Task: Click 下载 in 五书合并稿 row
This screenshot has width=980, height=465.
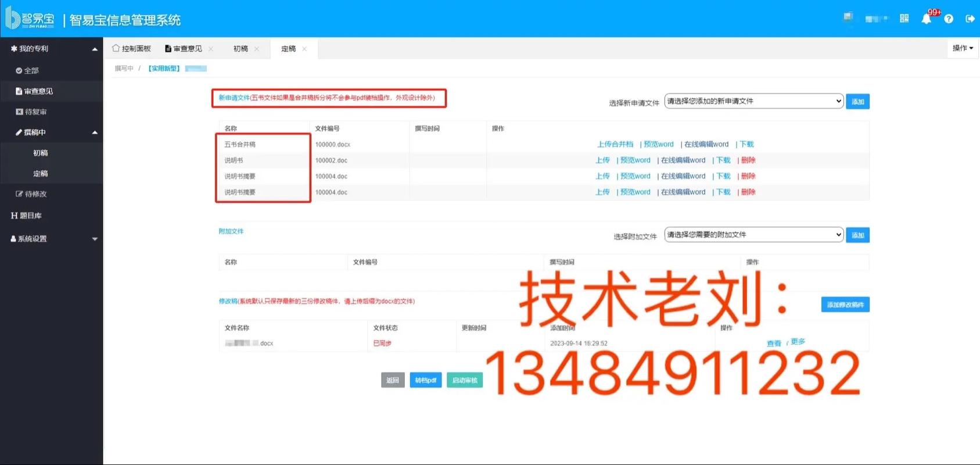Action: coord(746,144)
